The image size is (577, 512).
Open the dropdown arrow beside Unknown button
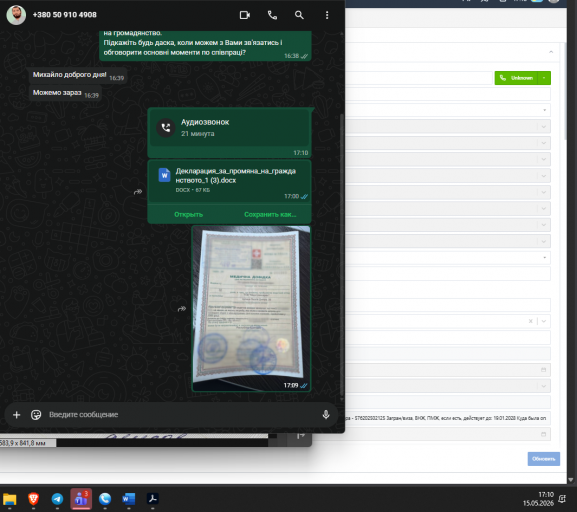[544, 78]
